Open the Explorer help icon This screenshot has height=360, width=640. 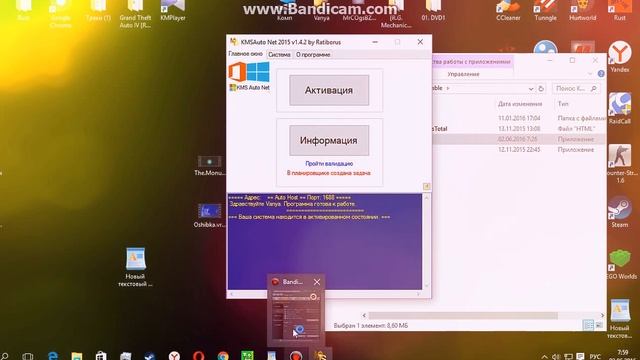pyautogui.click(x=601, y=74)
